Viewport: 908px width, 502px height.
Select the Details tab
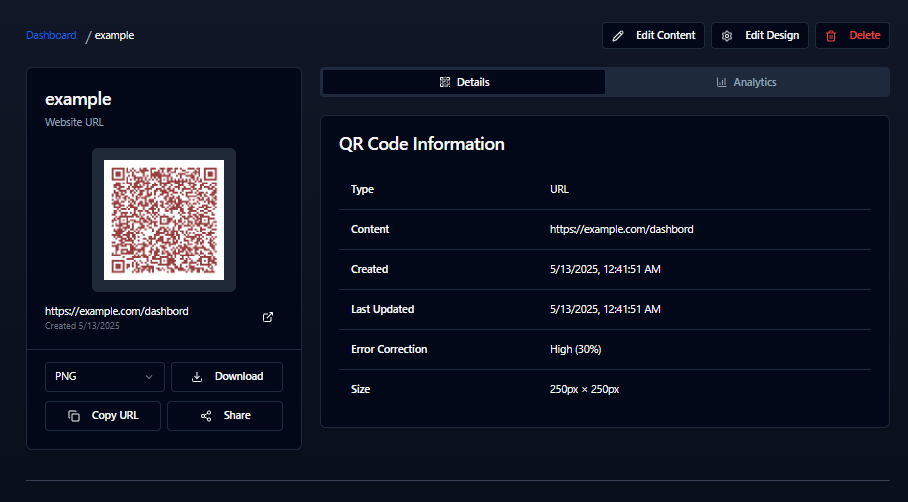tap(464, 82)
